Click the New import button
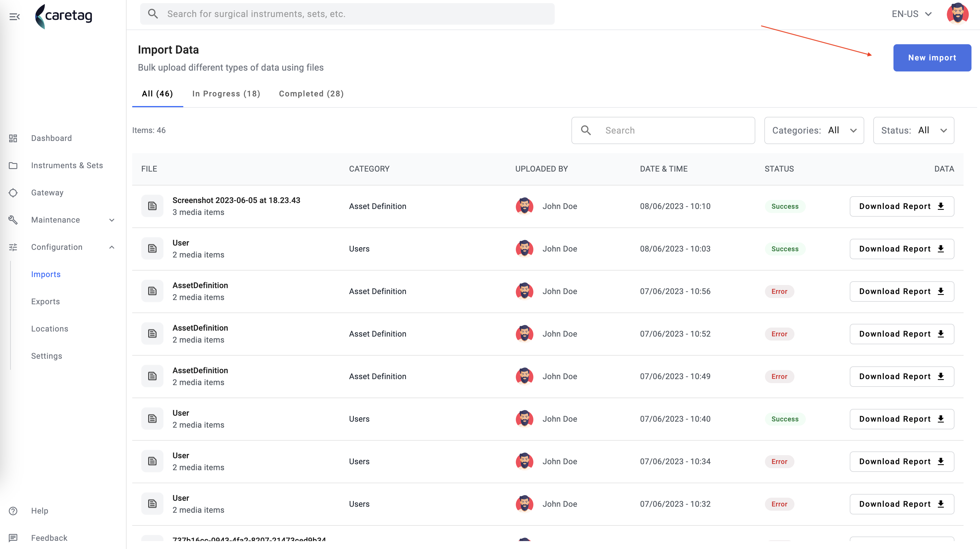This screenshot has height=549, width=980. [932, 58]
